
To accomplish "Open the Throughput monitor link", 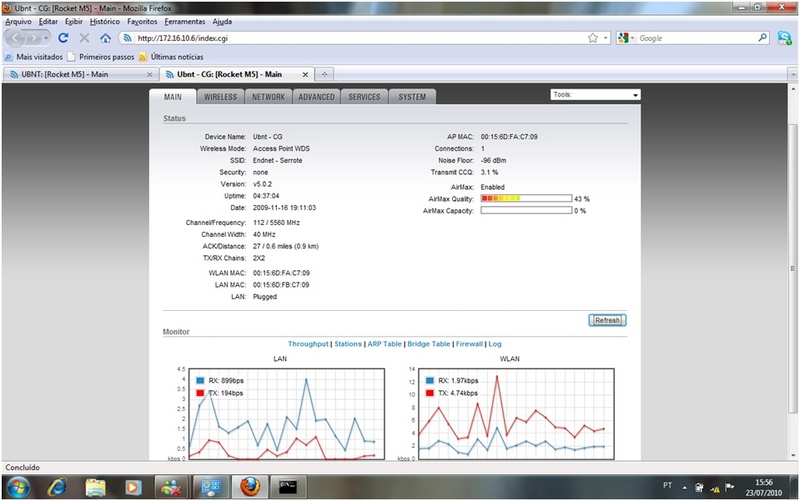I will 308,344.
